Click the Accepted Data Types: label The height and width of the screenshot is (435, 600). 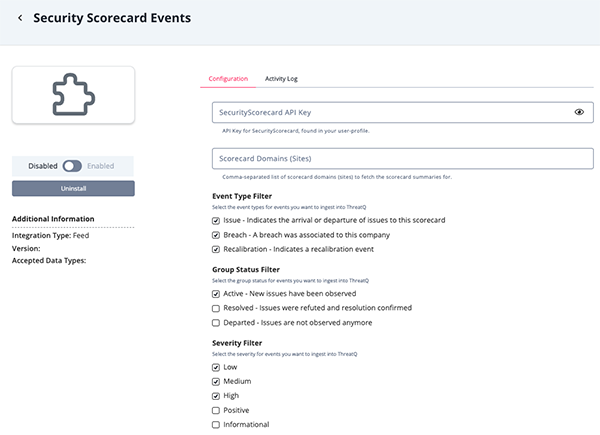click(49, 261)
